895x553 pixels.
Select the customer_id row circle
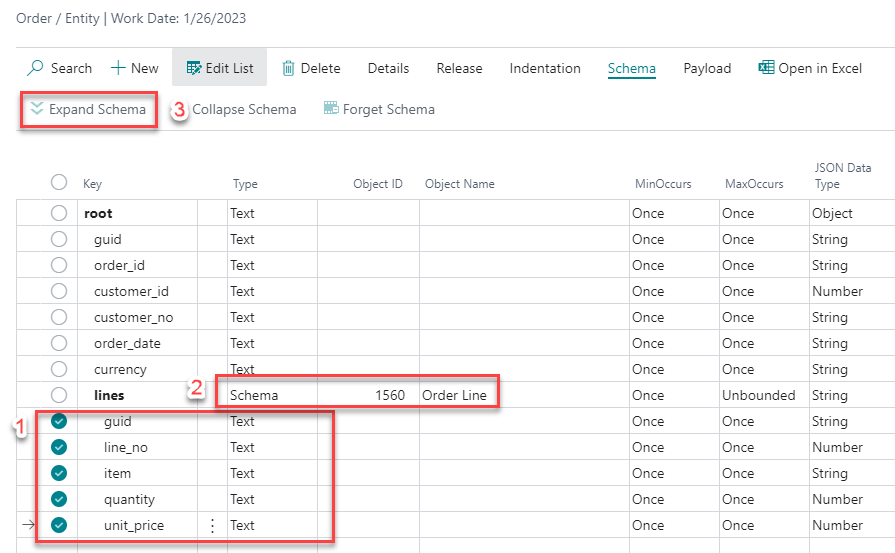pyautogui.click(x=59, y=291)
